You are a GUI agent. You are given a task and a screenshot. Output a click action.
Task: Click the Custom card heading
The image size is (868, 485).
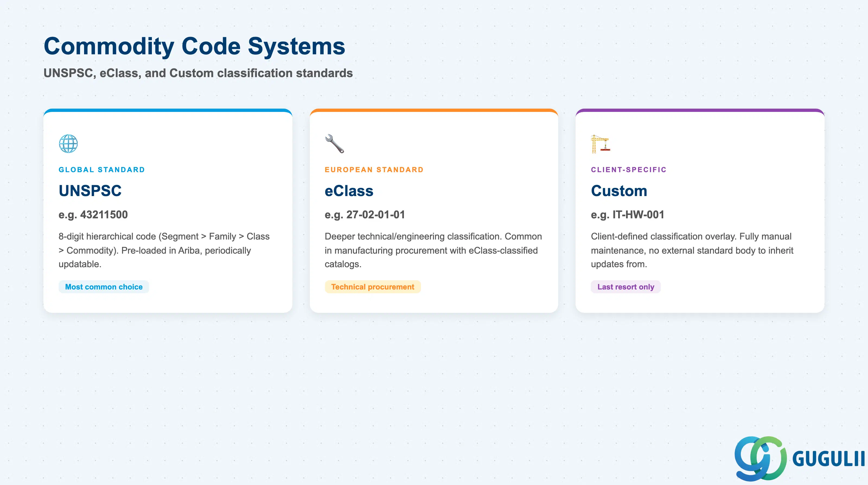pos(619,191)
